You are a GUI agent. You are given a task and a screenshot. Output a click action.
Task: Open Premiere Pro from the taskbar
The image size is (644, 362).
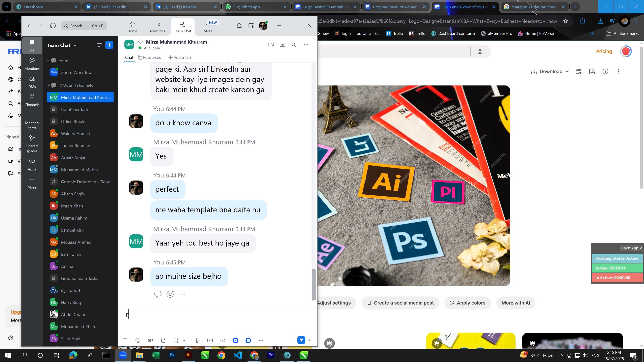point(271,355)
